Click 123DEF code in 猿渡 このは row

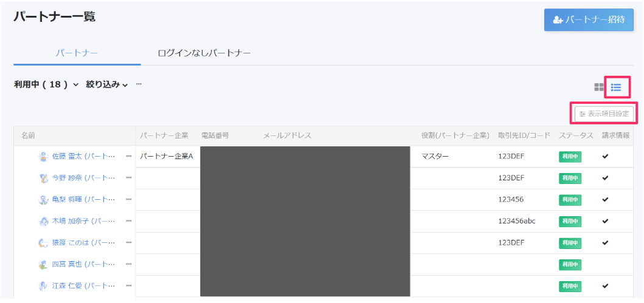(x=511, y=243)
